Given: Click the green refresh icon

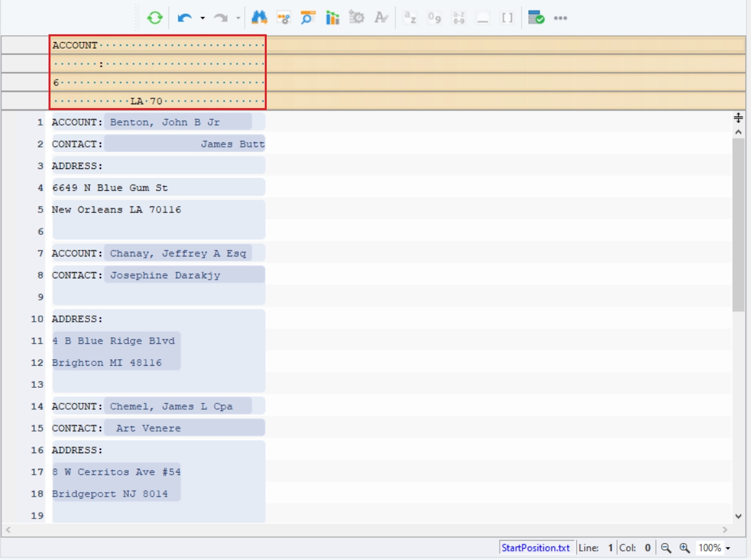Looking at the screenshot, I should tap(155, 18).
